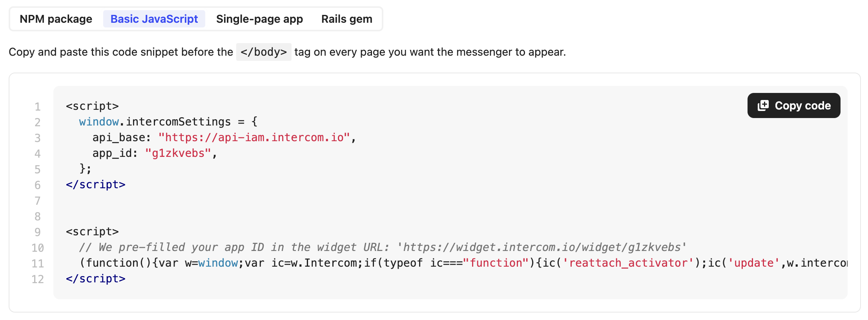
Task: Click the first opening <script> tag
Action: (92, 106)
